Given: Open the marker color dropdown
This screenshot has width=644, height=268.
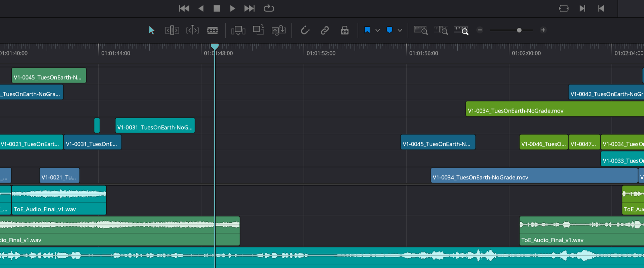Looking at the screenshot, I should (400, 30).
